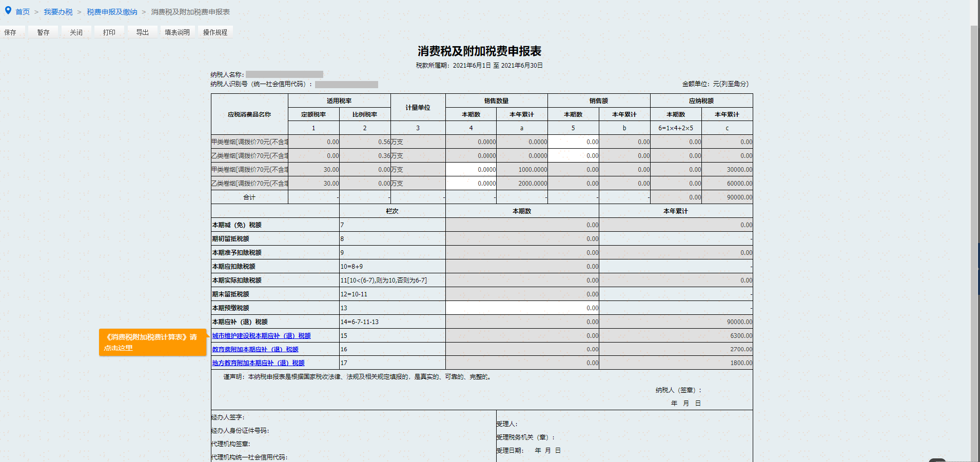Click the 期末留抵税额 row label

point(231,294)
